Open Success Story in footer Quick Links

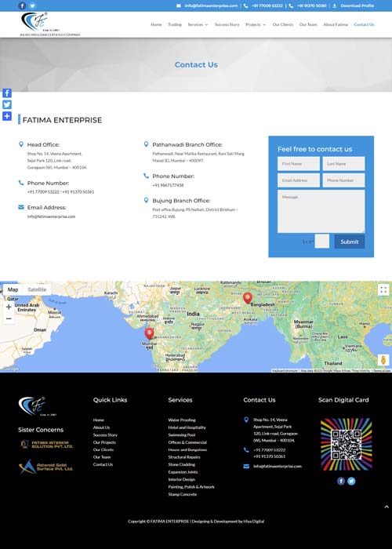point(105,434)
